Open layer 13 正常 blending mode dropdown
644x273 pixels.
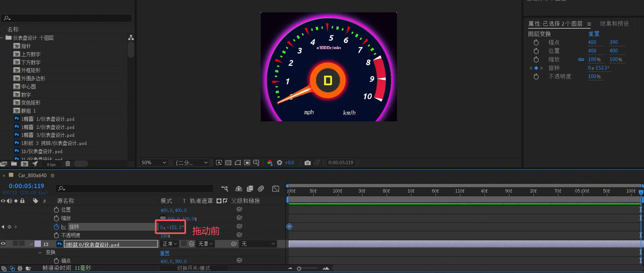click(170, 244)
